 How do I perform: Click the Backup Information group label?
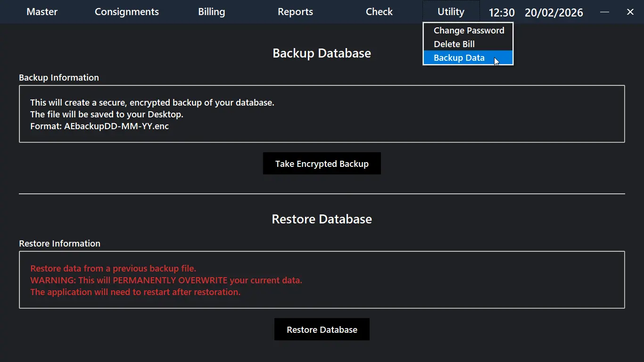click(x=59, y=78)
